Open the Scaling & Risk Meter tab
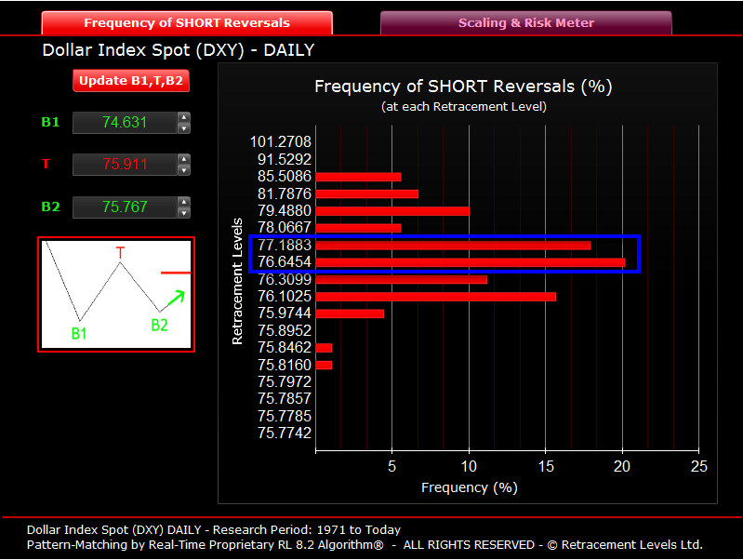This screenshot has width=743, height=560. pos(526,22)
